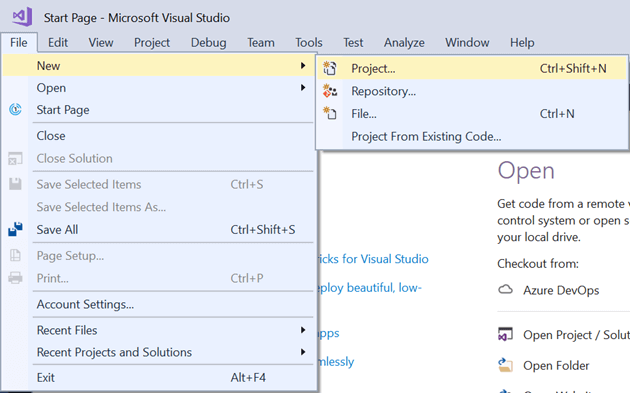The height and width of the screenshot is (393, 630).
Task: Click the Open Project / Solution icon
Action: [x=505, y=334]
